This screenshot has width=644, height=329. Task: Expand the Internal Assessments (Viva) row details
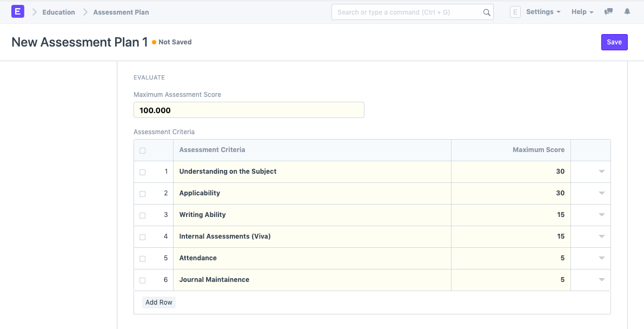pos(601,236)
